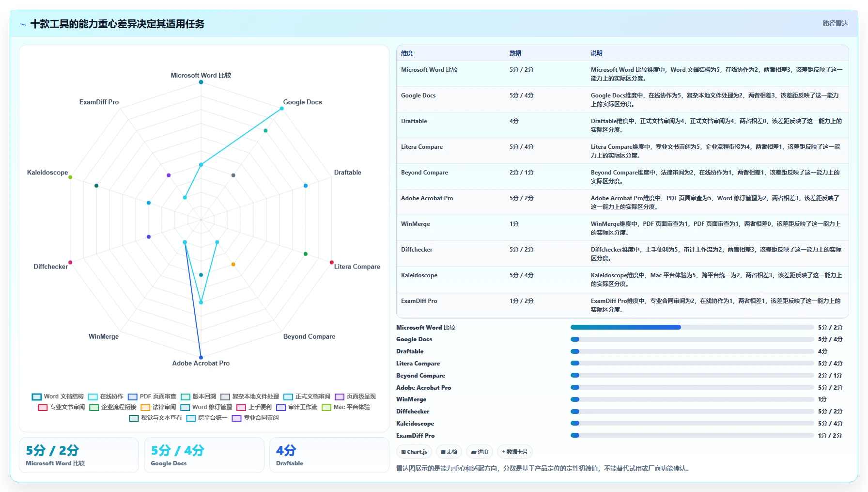Screen dimensions: 868x492
Task: Toggle the Word 文档结构 legend swatch
Action: (x=37, y=397)
